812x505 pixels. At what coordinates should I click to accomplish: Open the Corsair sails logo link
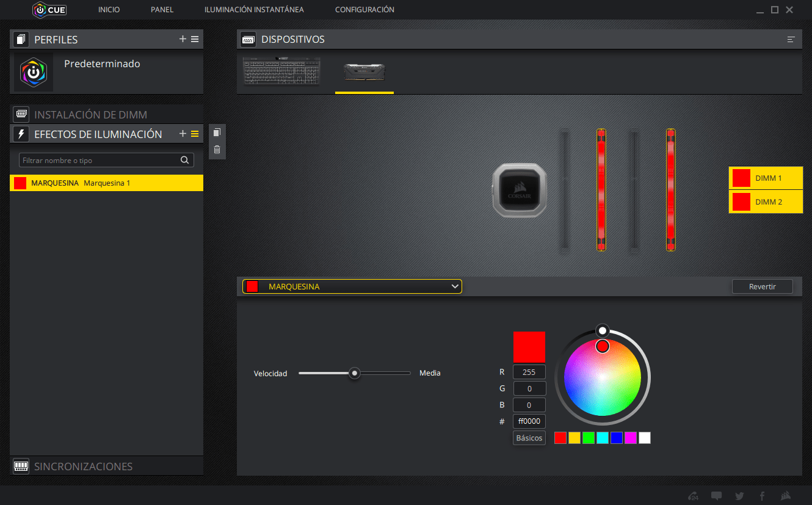(x=786, y=496)
